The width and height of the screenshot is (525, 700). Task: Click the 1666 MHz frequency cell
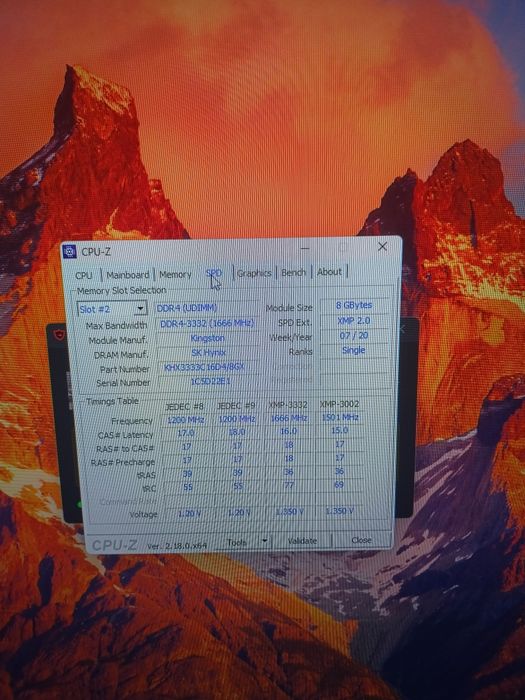click(x=288, y=418)
